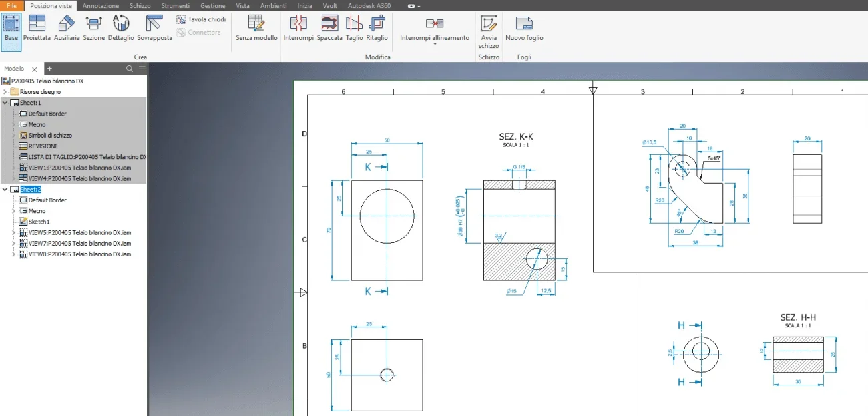Choose the Proiettata view tool
This screenshot has height=416, width=868.
(37, 28)
